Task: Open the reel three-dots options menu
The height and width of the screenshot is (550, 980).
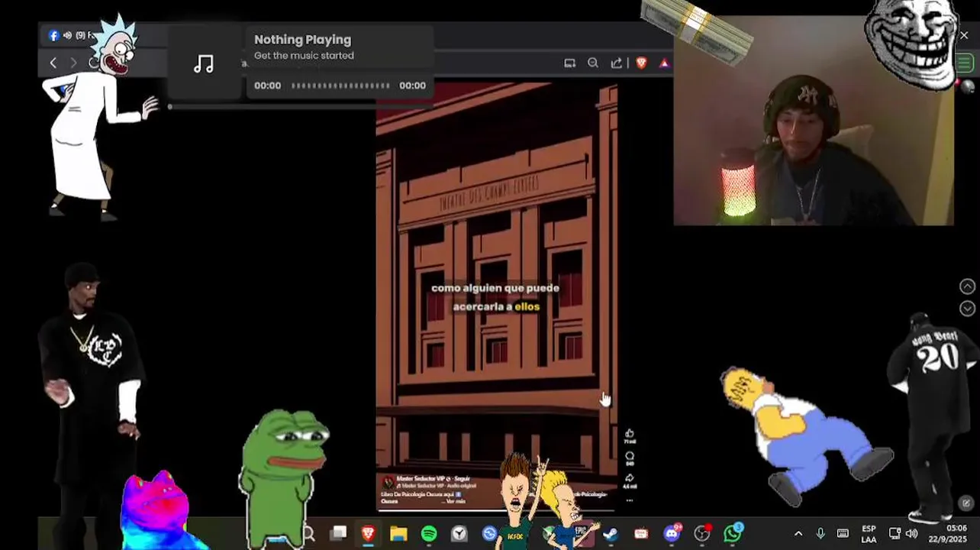Action: [x=630, y=500]
